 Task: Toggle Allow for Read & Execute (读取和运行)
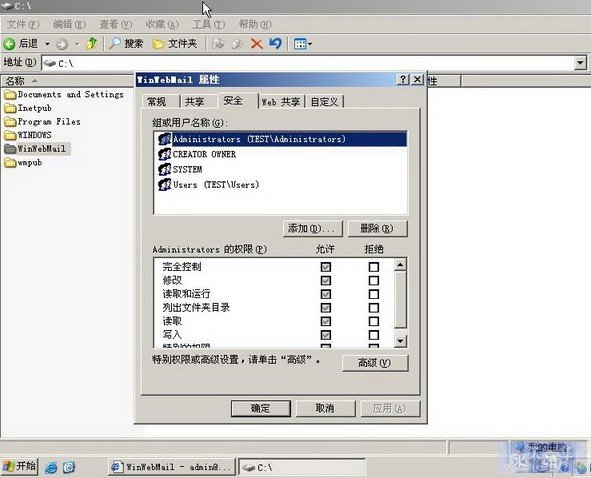tap(326, 294)
